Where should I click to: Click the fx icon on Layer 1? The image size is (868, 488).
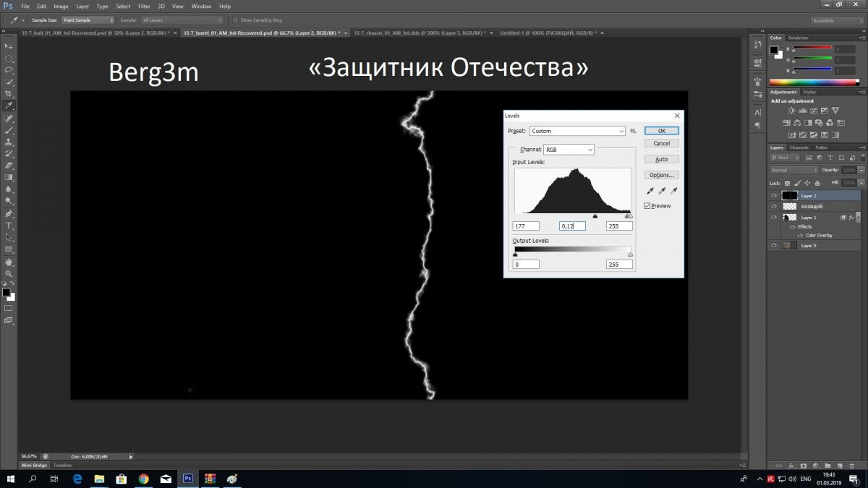point(851,217)
